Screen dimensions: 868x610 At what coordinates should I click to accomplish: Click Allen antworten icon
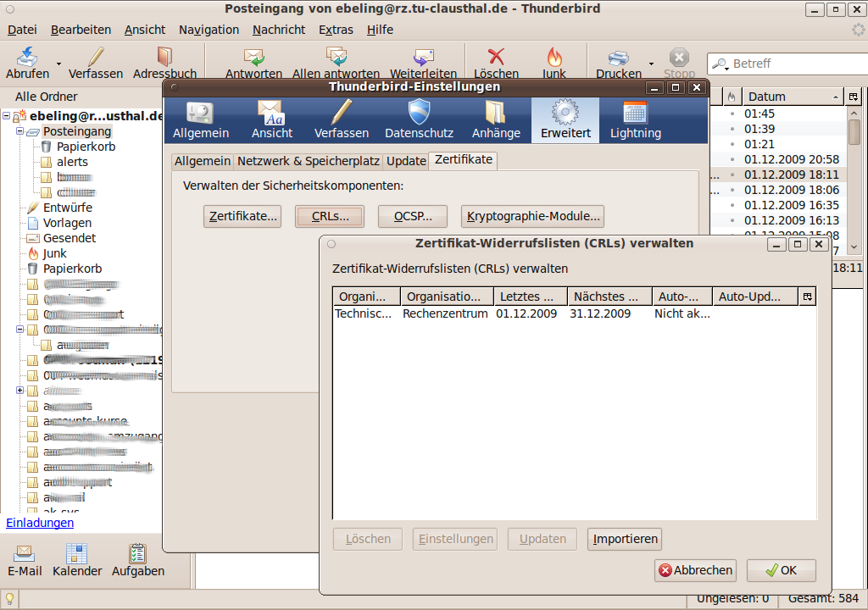336,57
